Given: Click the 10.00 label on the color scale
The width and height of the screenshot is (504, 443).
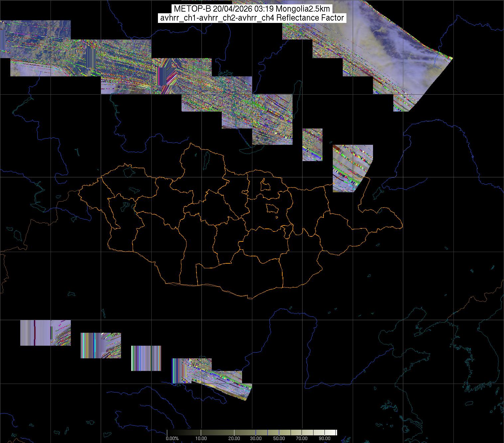Looking at the screenshot, I should coord(201,438).
